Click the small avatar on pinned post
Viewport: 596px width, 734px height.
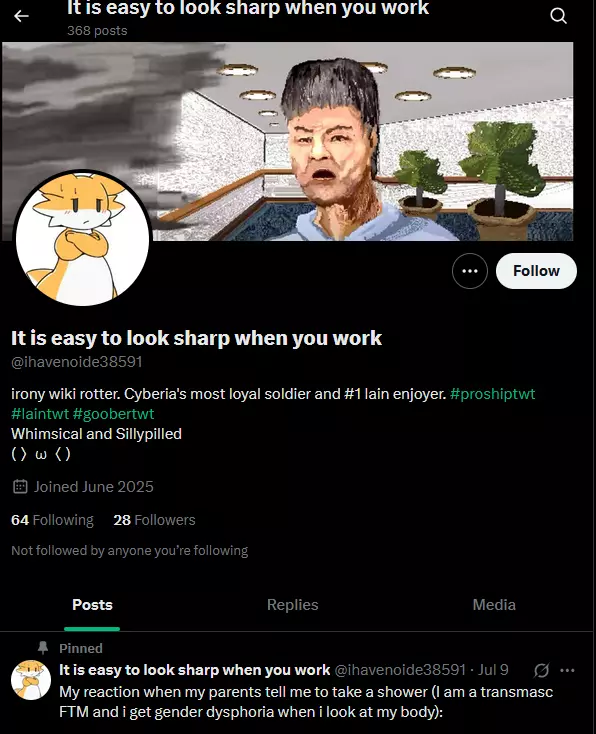pos(31,680)
